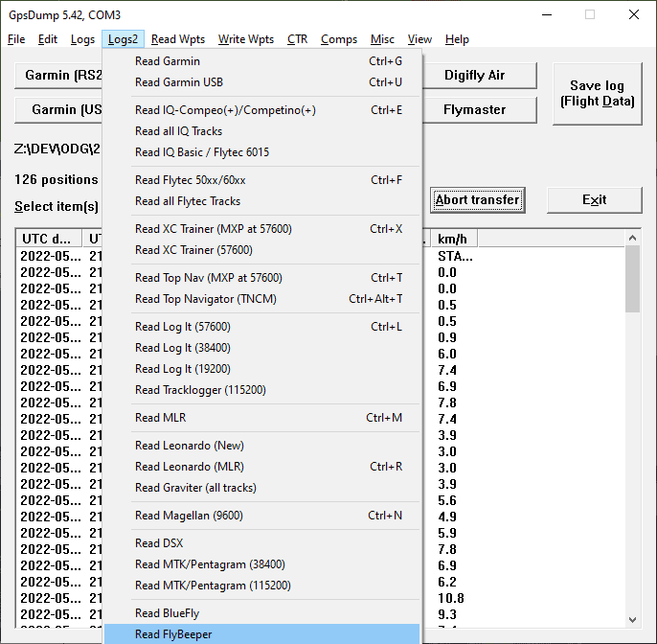Open the CTR menu

(x=297, y=39)
